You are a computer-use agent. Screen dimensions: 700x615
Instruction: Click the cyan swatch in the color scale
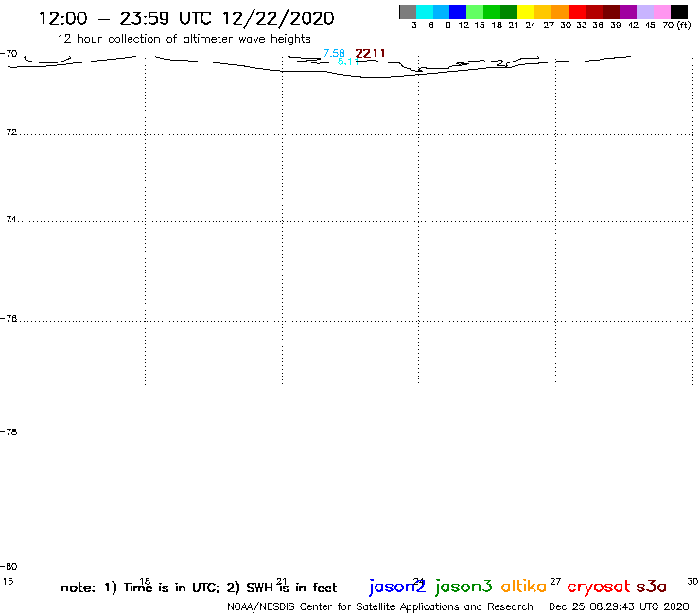[x=425, y=11]
